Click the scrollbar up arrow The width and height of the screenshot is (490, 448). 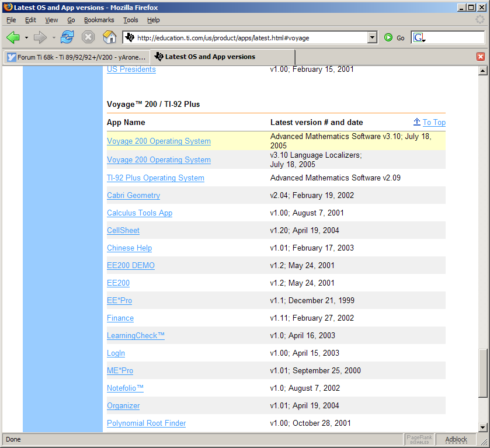483,71
